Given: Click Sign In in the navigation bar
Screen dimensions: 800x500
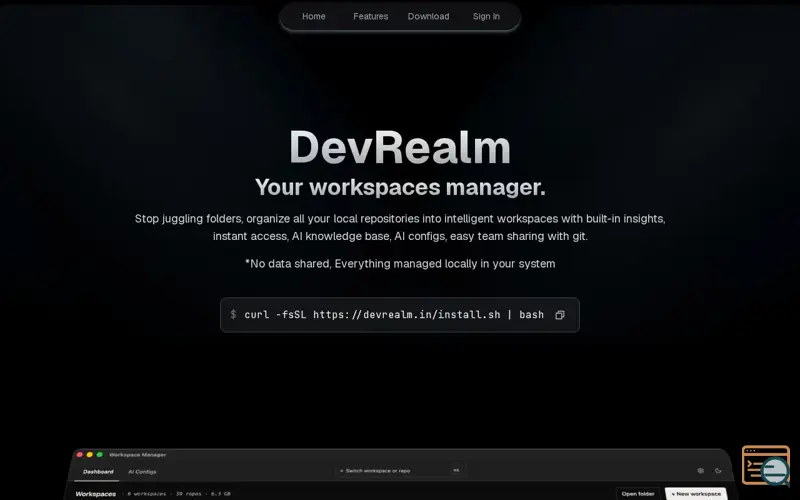Looking at the screenshot, I should tap(486, 16).
